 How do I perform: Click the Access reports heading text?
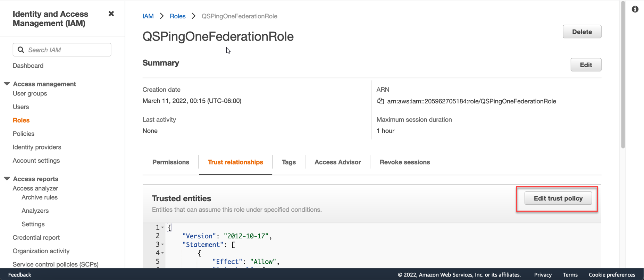point(36,179)
